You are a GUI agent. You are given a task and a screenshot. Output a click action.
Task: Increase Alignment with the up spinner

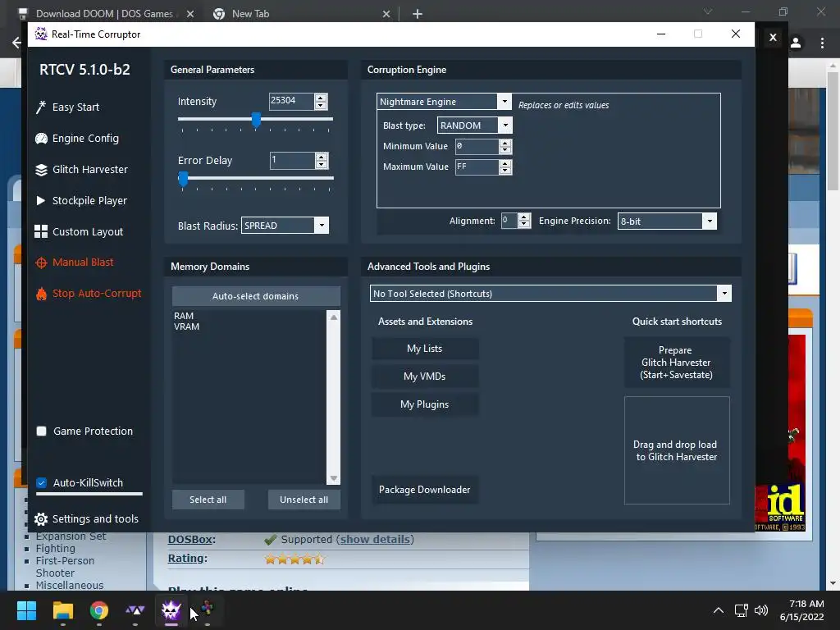click(524, 217)
